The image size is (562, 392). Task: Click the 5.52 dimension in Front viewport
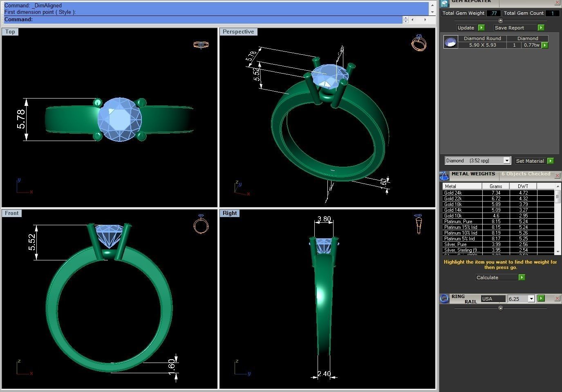[x=32, y=242]
